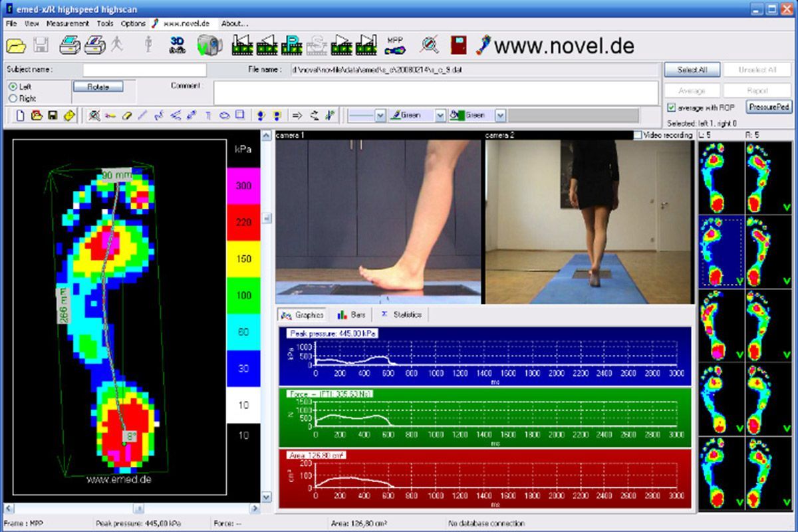Screen dimensions: 798x532
Task: Select the eraser tool in drawing toolbar
Action: pos(126,115)
